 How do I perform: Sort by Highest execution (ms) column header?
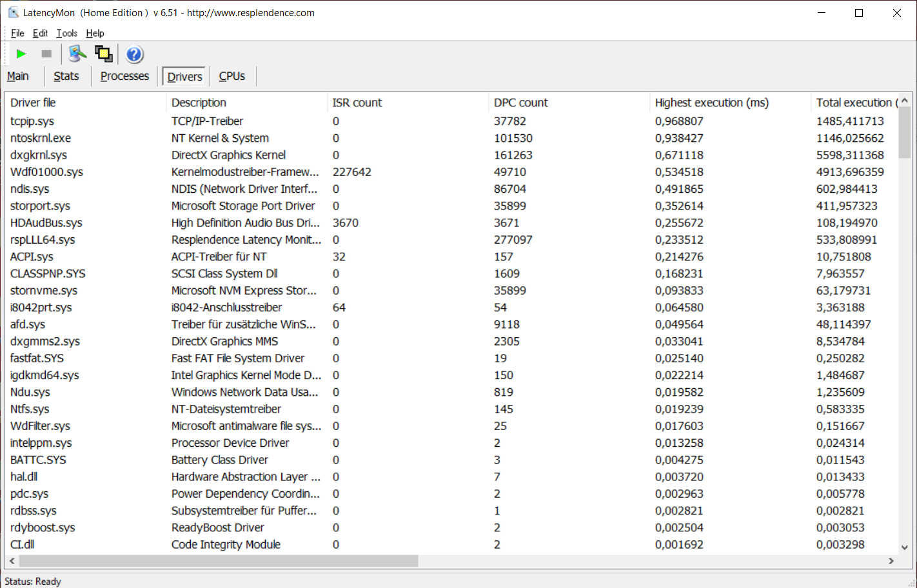730,103
